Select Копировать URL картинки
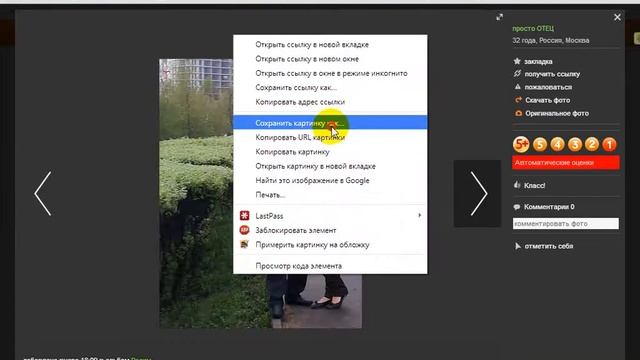640x360 pixels. click(x=330, y=137)
